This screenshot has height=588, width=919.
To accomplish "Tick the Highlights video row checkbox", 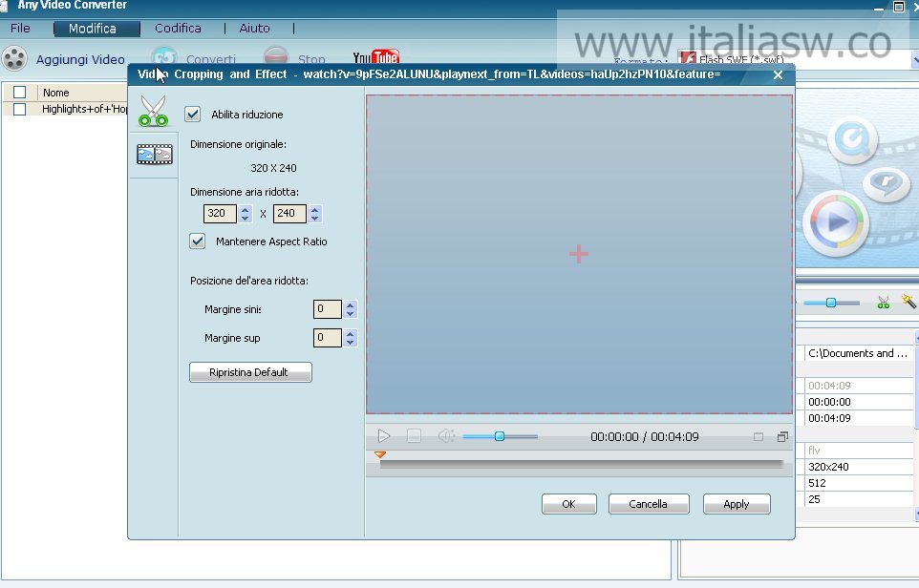I will point(20,109).
